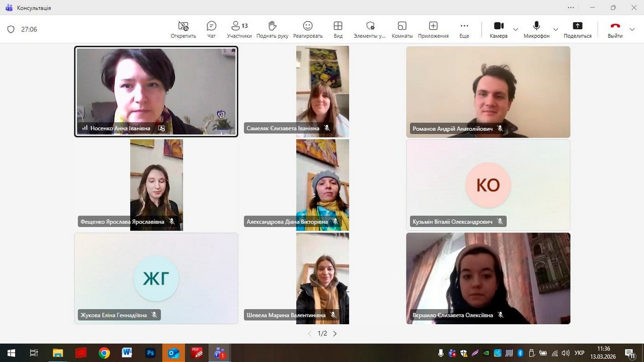Screen dimensions: 644x362
Task: Click the NVIDIA tray icon
Action: tap(487, 353)
